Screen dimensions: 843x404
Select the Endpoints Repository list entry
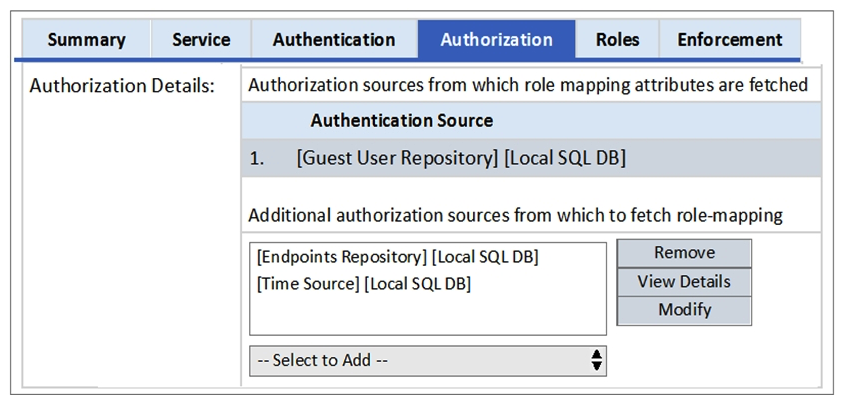pos(398,257)
